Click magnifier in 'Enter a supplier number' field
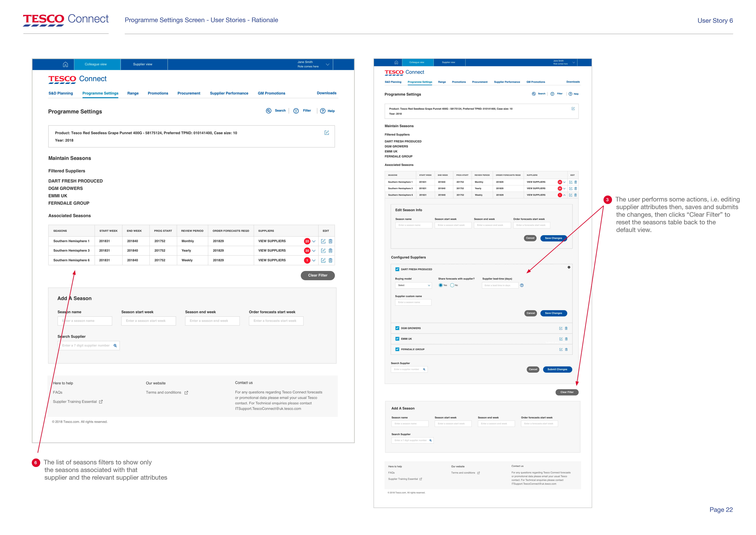Screen dimensions: 756x535 (x=424, y=369)
